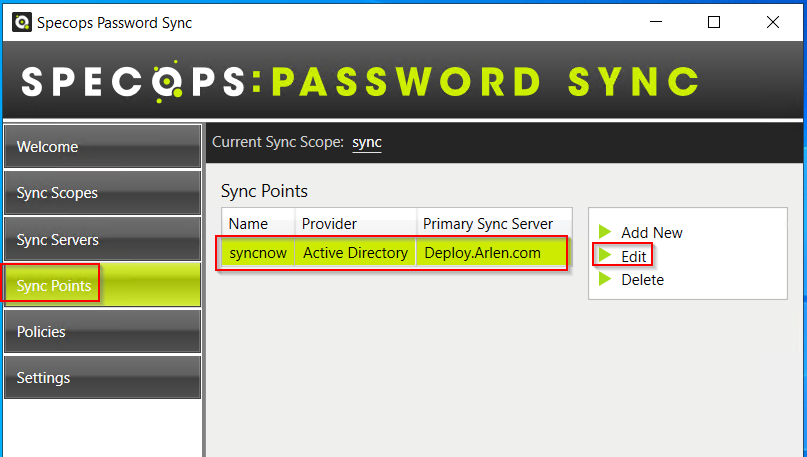Click the green arrow beside Edit
Screen dimensions: 807x457
(x=605, y=255)
